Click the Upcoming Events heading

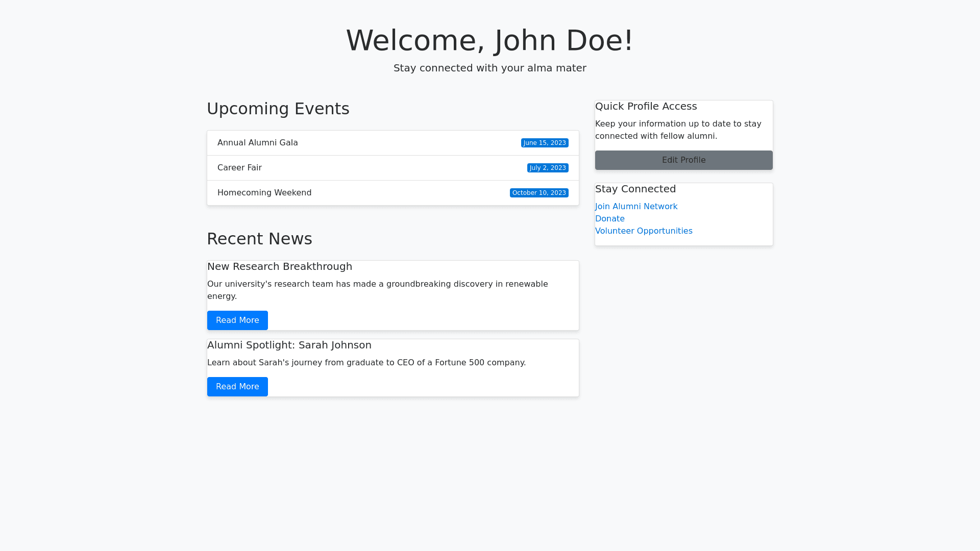278,109
